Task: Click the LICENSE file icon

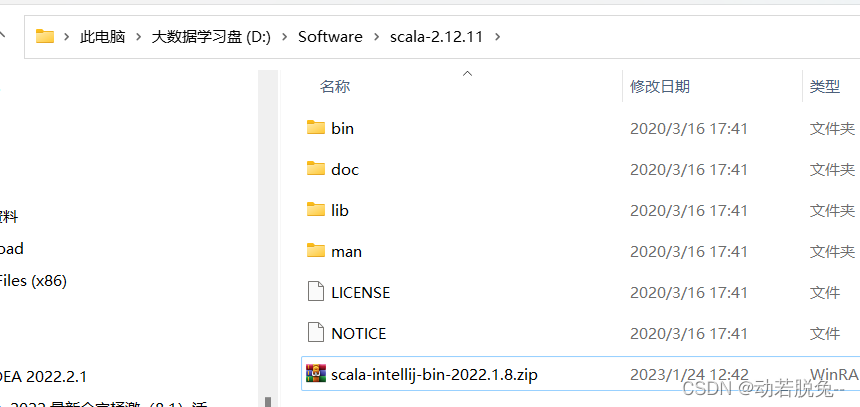Action: click(315, 291)
